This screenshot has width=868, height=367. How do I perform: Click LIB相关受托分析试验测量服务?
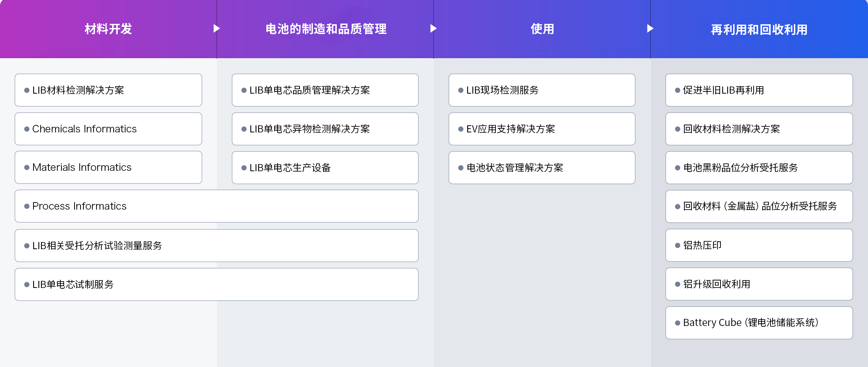(x=216, y=246)
